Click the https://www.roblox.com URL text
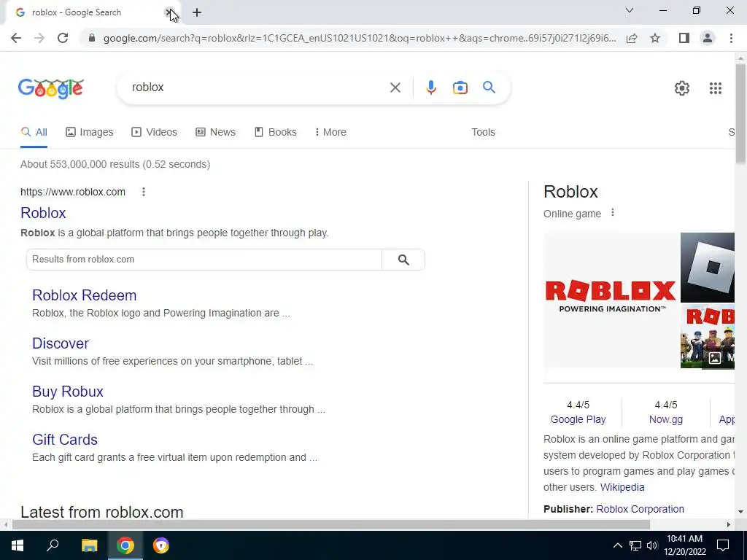This screenshot has height=560, width=747. [x=73, y=192]
